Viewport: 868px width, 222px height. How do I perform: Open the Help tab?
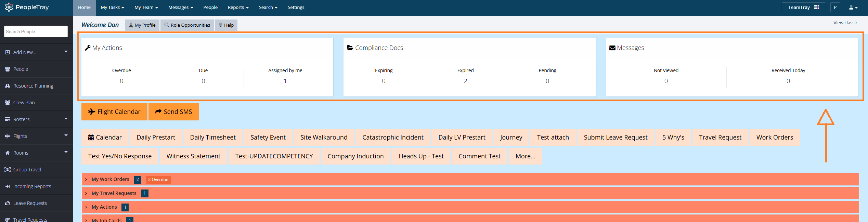(226, 25)
